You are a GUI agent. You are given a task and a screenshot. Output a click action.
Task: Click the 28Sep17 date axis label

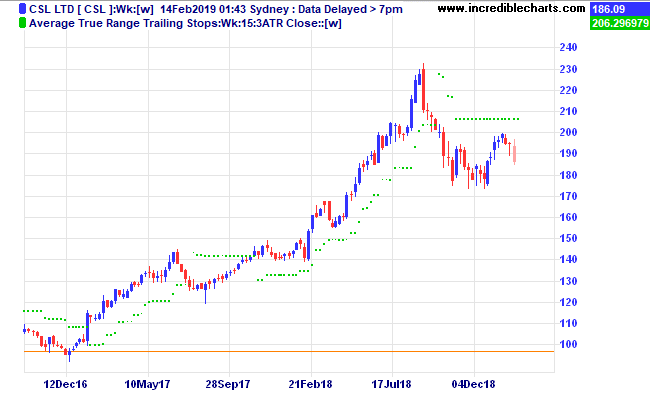point(228,384)
